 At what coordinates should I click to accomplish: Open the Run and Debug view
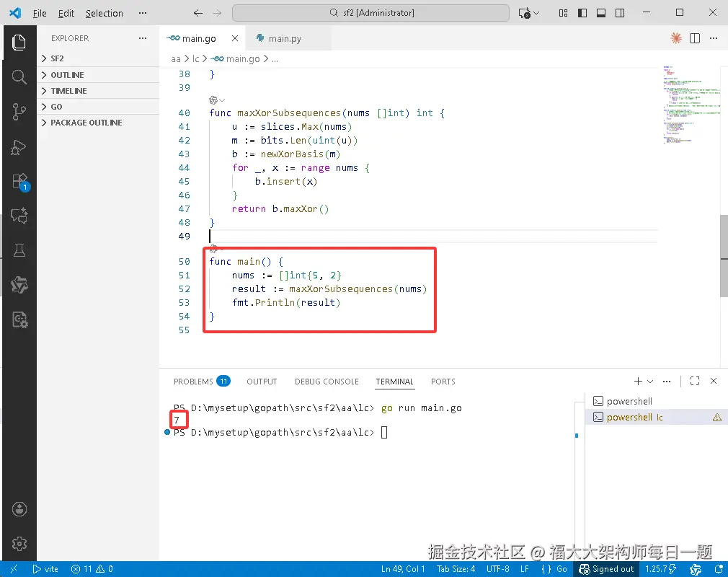(x=19, y=147)
